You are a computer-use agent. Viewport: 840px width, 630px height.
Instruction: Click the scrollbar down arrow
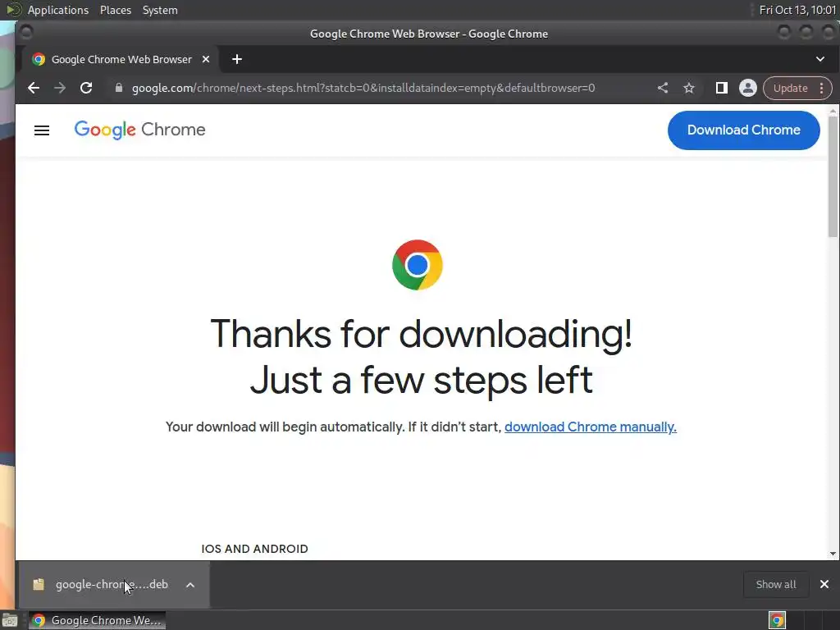pos(833,554)
